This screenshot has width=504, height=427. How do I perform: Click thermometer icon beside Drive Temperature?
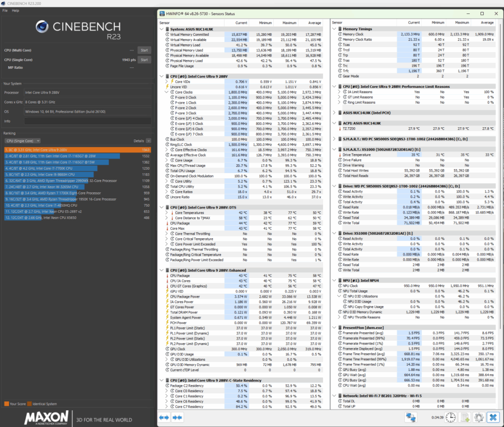340,155
